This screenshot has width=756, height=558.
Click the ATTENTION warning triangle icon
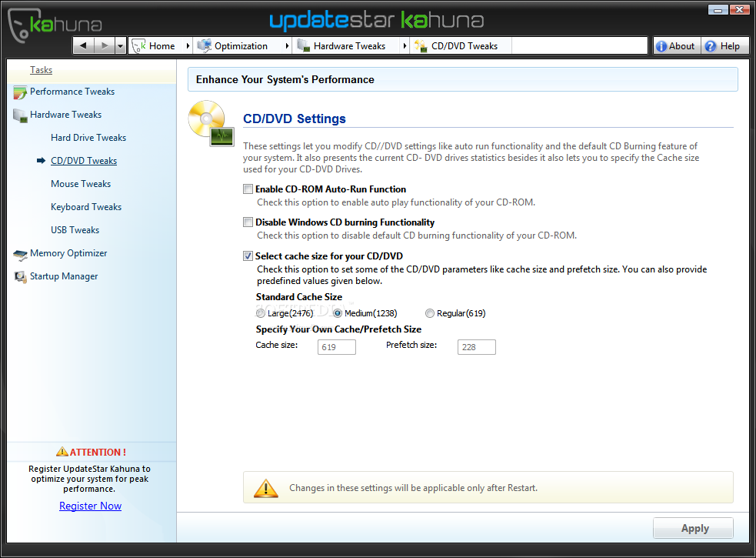pyautogui.click(x=62, y=452)
